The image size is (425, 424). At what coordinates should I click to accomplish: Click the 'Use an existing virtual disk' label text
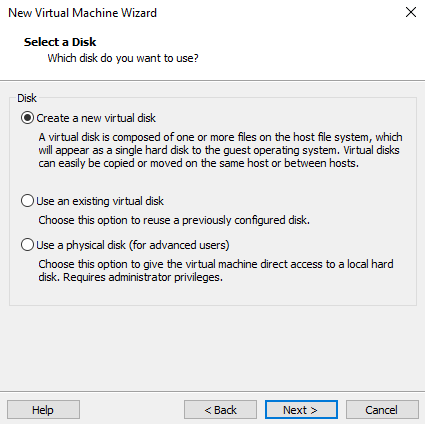click(x=100, y=201)
